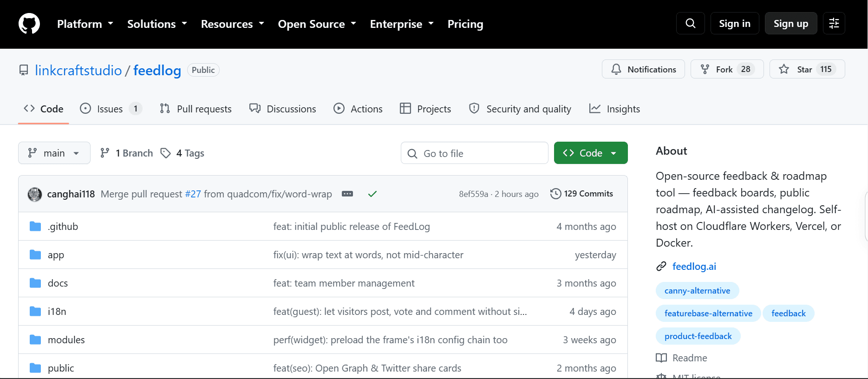The image size is (868, 379).
Task: Fork the repository with the Fork button
Action: (727, 69)
